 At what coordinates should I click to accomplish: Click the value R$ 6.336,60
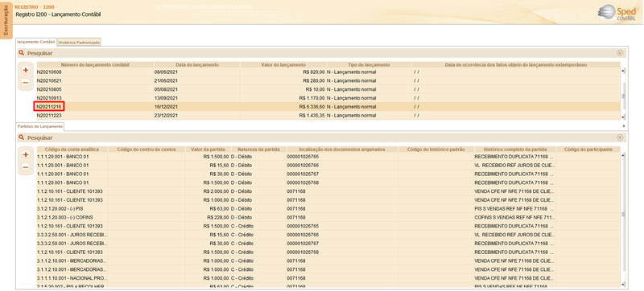[312, 107]
